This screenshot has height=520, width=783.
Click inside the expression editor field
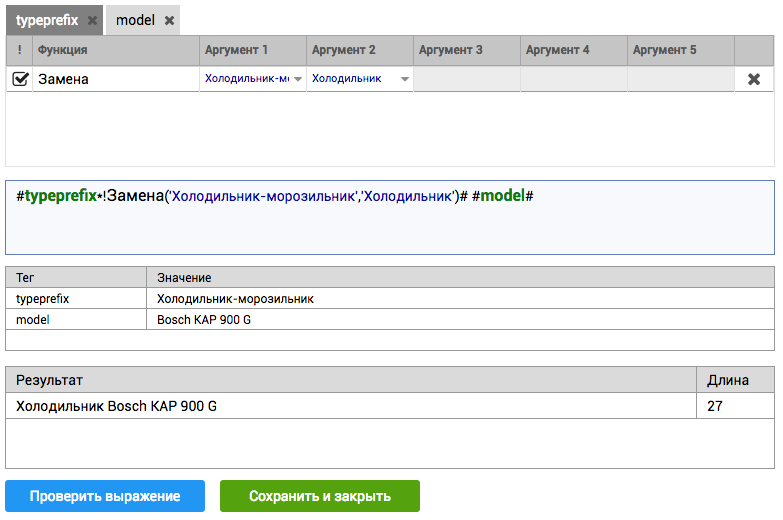coord(390,225)
